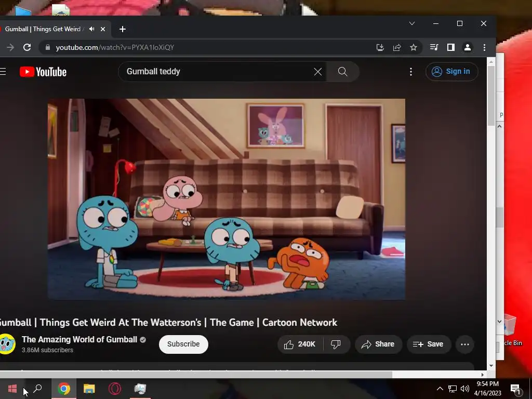532x399 pixels.
Task: Open The Amazing World of Gumball channel link
Action: (x=79, y=340)
